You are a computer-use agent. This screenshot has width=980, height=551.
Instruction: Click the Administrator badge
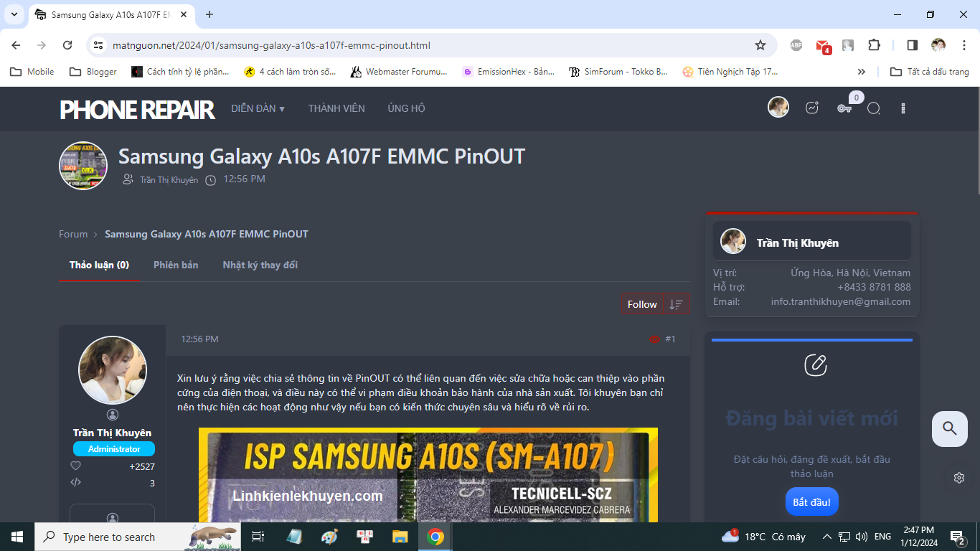pos(114,449)
